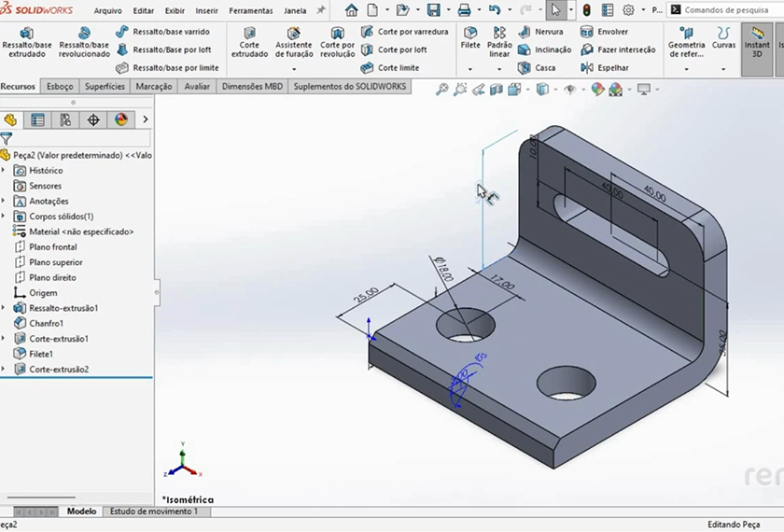The image size is (784, 532).
Task: Click the Zoom to fit magnifier icon
Action: click(x=441, y=90)
